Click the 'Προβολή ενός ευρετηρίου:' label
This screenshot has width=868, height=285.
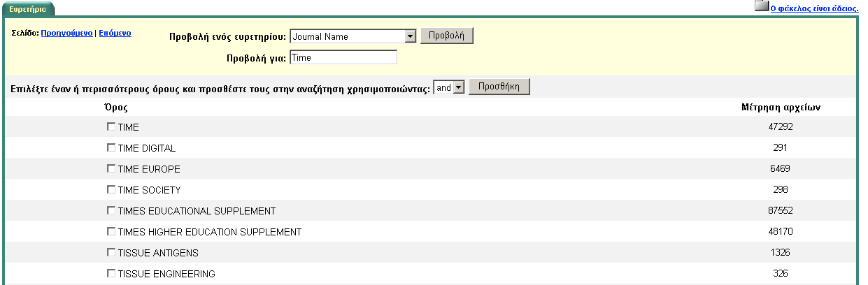228,37
